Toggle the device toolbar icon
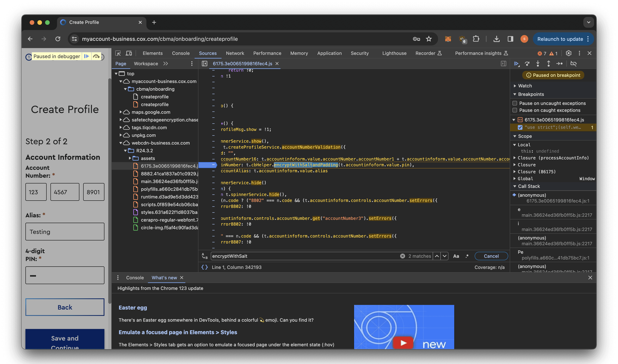Screen dimensions: 618x364 129,53
